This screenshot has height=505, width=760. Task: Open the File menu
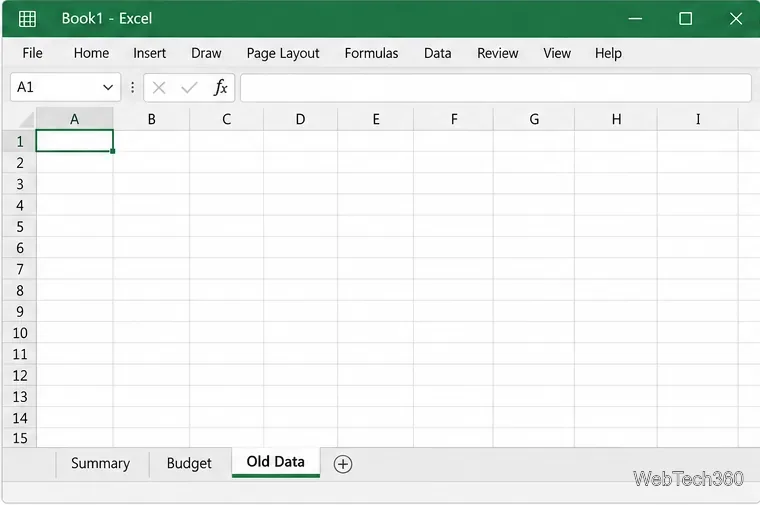32,53
